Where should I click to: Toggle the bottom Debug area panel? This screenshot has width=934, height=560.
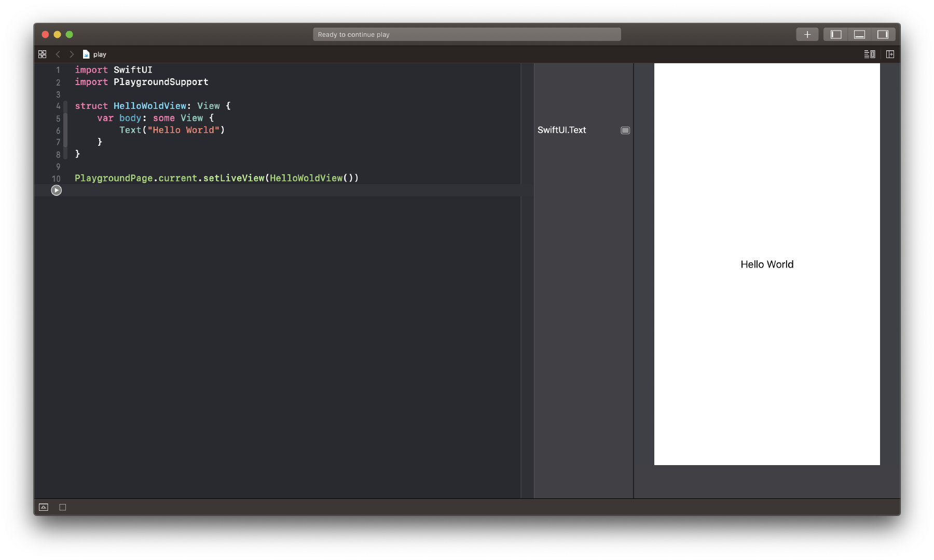point(859,34)
